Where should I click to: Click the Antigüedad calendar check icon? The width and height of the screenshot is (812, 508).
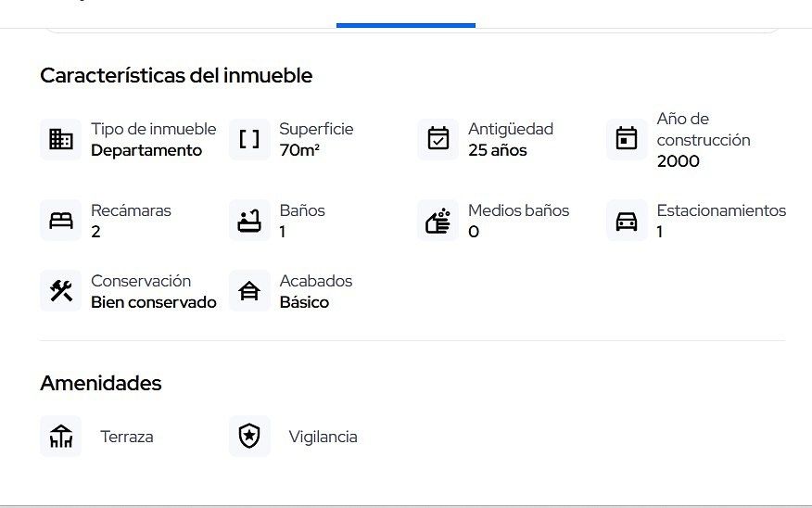pyautogui.click(x=438, y=139)
